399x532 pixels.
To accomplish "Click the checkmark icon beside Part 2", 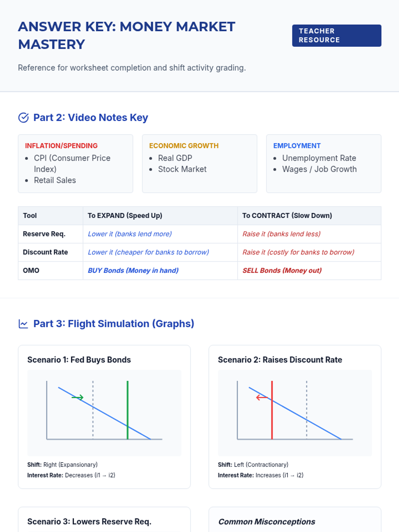I will tap(23, 118).
